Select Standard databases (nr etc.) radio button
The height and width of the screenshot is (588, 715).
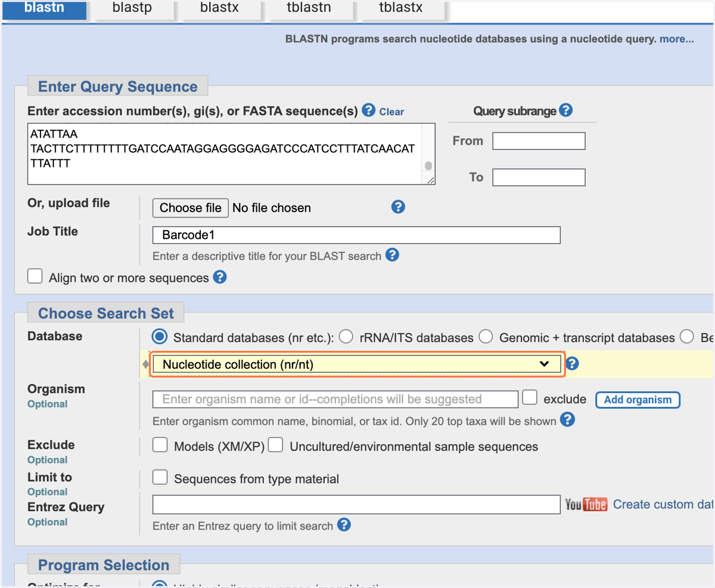(160, 337)
